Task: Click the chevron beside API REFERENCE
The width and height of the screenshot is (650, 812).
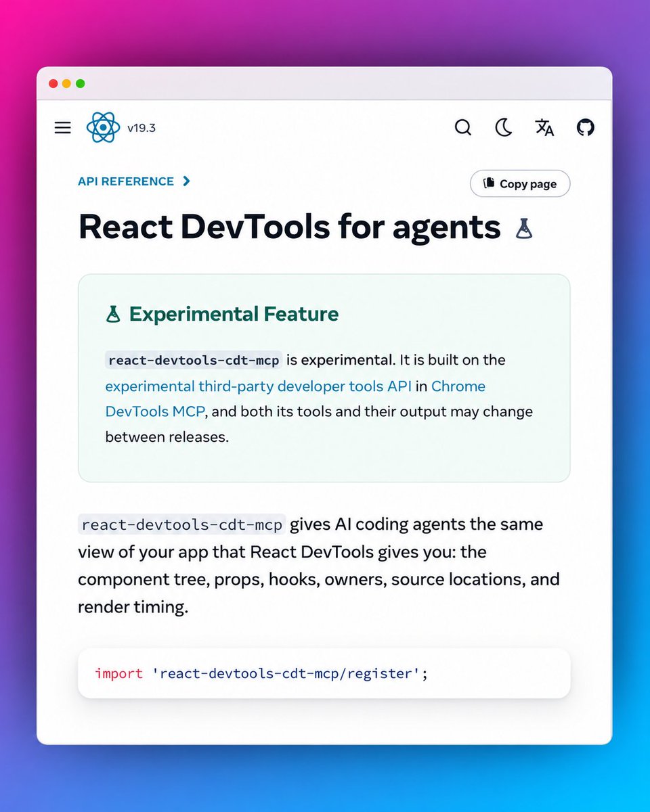Action: coord(186,181)
